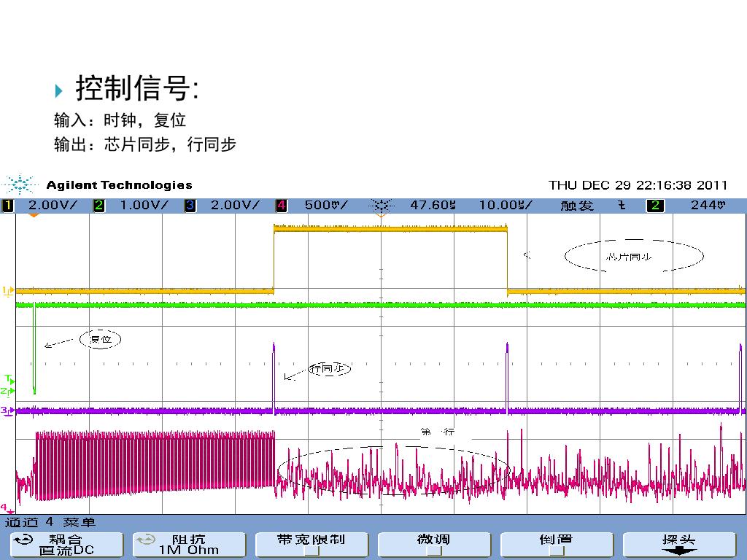
Task: Click the channel 1 scale 2.00V/
Action: (53, 205)
